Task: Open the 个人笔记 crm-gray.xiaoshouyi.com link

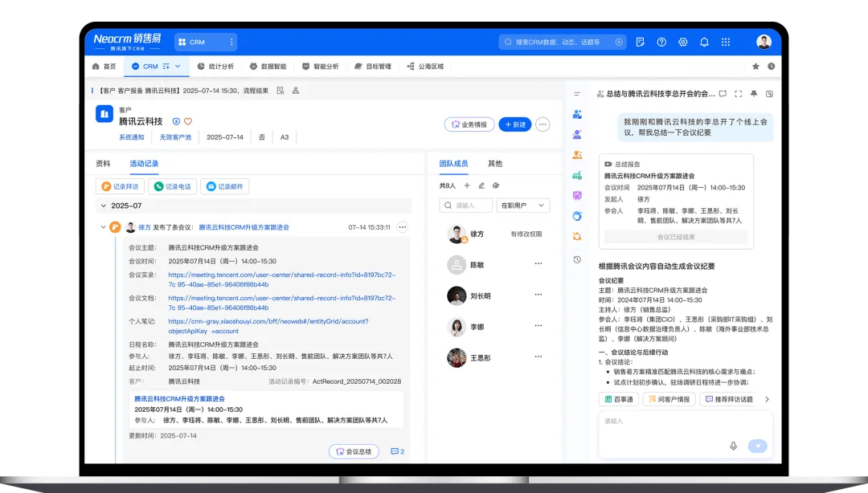Action: pos(268,326)
